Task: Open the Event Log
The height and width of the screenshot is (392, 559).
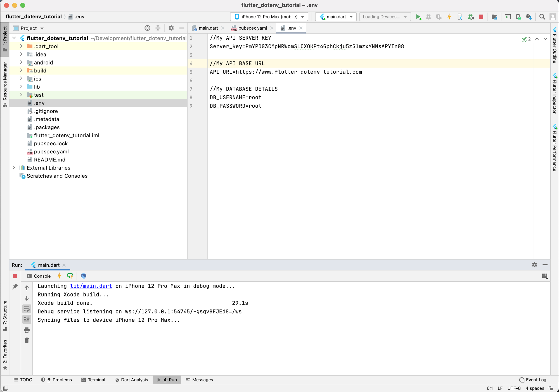Action: [x=533, y=380]
